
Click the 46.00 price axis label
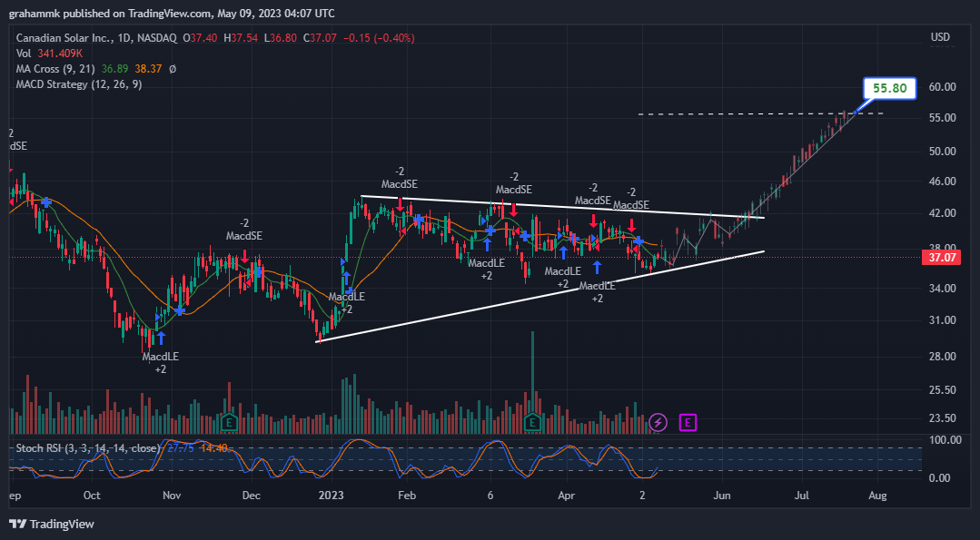942,181
